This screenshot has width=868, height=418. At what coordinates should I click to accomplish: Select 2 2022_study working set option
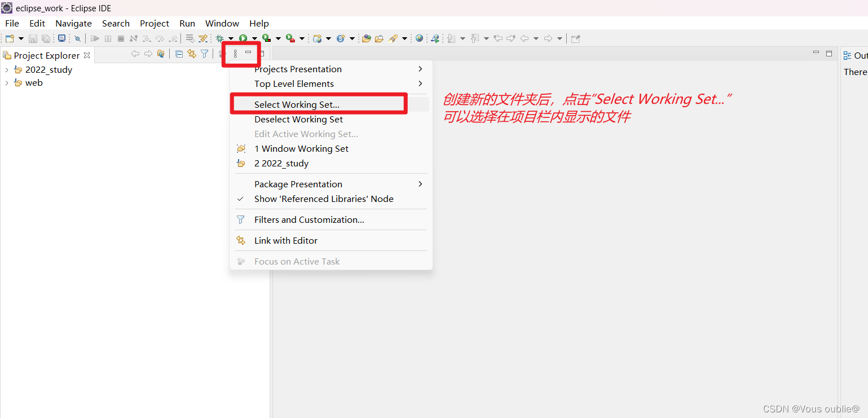(x=331, y=163)
